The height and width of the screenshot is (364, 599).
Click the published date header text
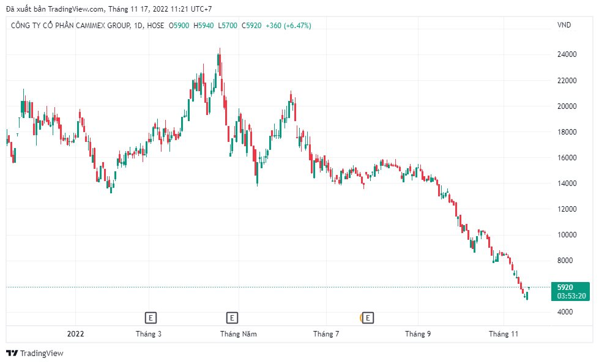click(109, 9)
